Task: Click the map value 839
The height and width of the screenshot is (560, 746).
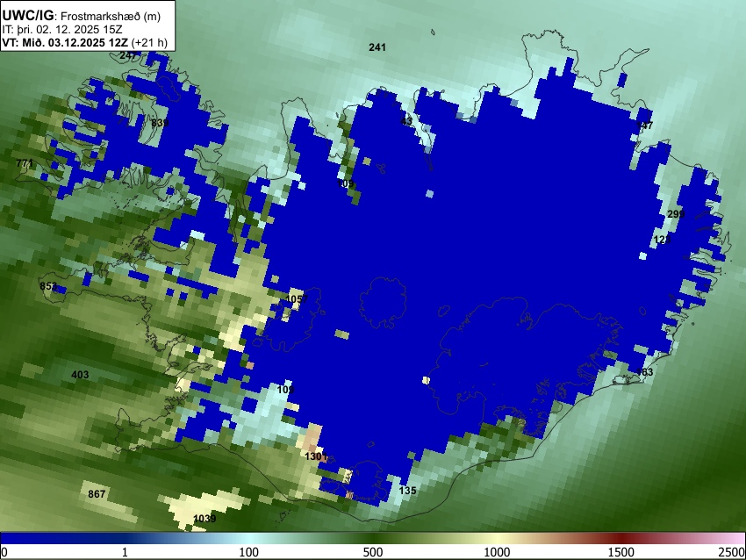Action: 160,123
